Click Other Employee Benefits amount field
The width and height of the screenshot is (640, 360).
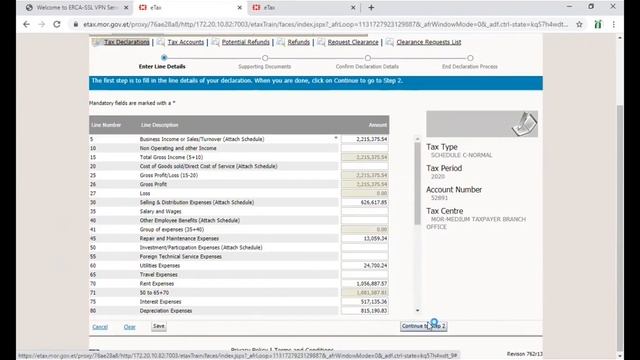click(365, 220)
